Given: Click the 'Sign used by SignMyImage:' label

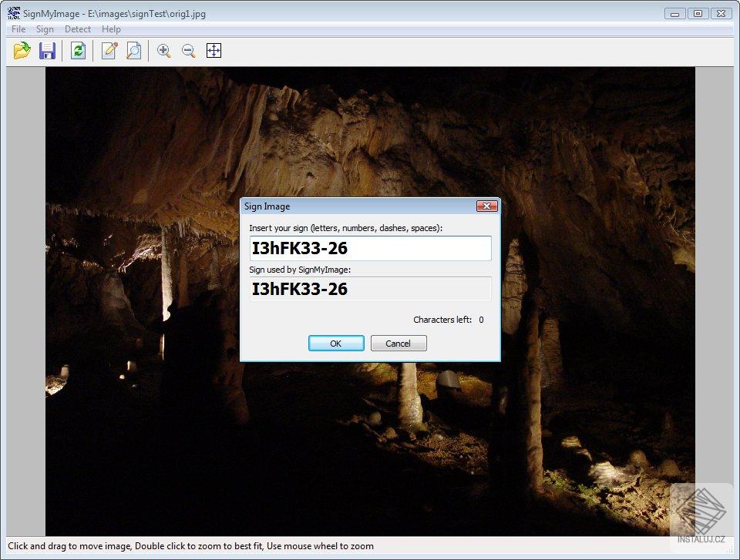Looking at the screenshot, I should point(300,270).
